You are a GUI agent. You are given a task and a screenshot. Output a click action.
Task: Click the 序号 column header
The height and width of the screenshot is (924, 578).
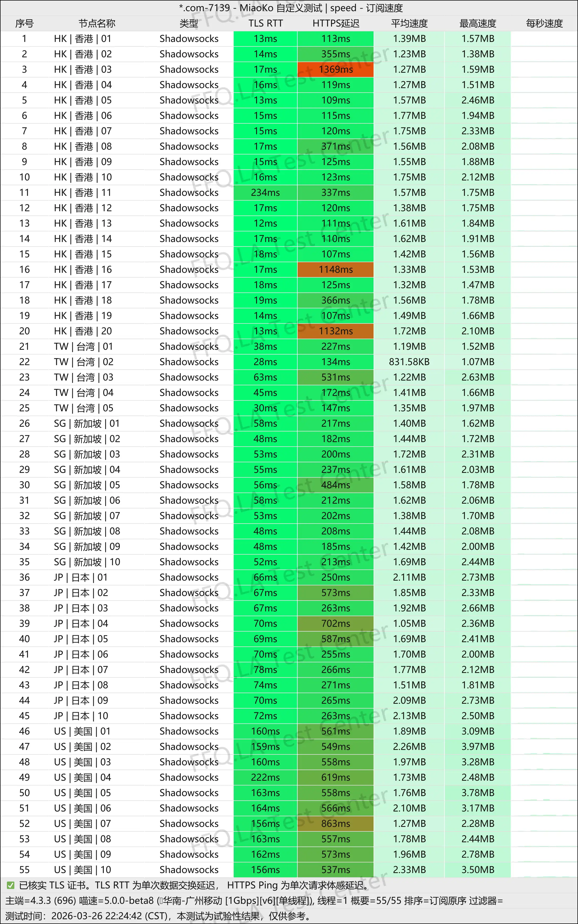24,24
